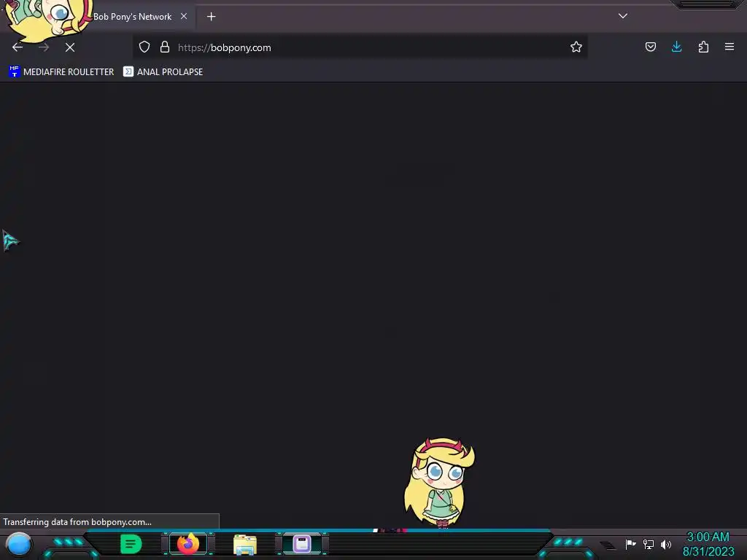Image resolution: width=747 pixels, height=560 pixels.
Task: Click the forward navigation arrow
Action: click(x=44, y=47)
